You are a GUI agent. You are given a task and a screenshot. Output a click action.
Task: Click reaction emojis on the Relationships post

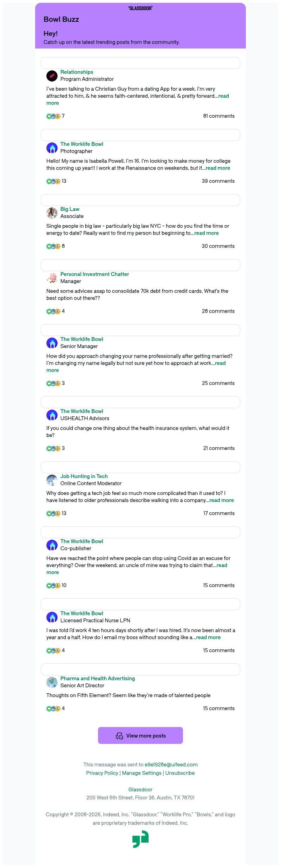pyautogui.click(x=53, y=116)
